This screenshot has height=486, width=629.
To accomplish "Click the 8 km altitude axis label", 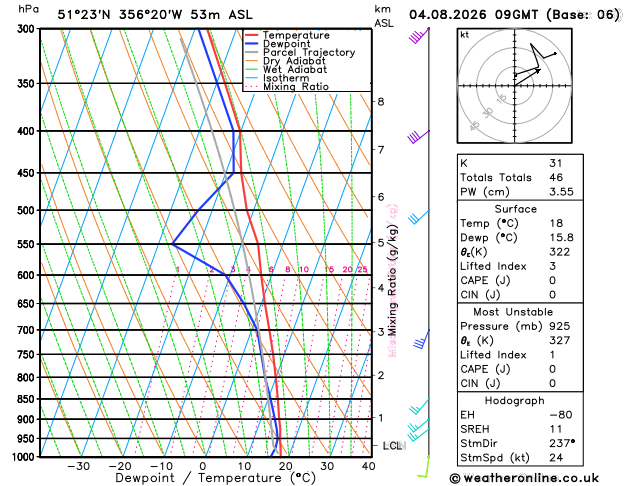I will 381,102.
